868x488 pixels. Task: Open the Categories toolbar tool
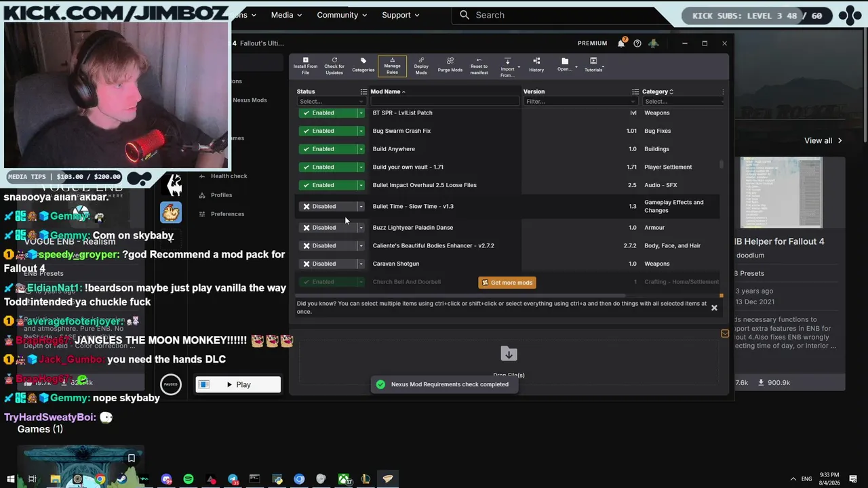click(x=363, y=66)
